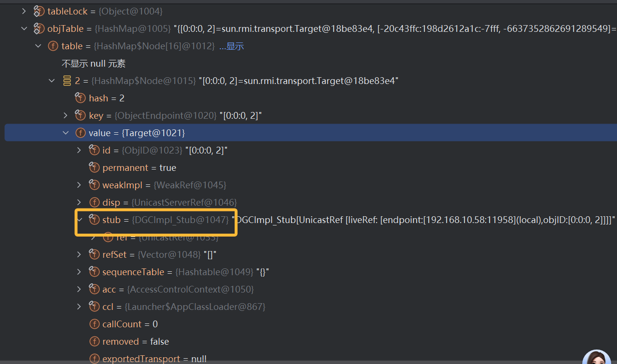Viewport: 617px width, 364px height.
Task: Select the 'removed = false' variable row
Action: pyautogui.click(x=135, y=342)
